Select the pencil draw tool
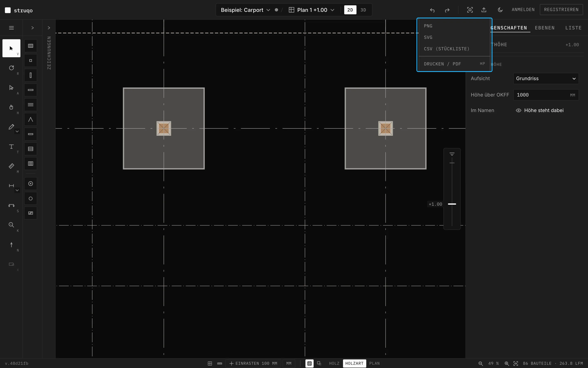Screen dimensions: 588x368 click(11, 127)
